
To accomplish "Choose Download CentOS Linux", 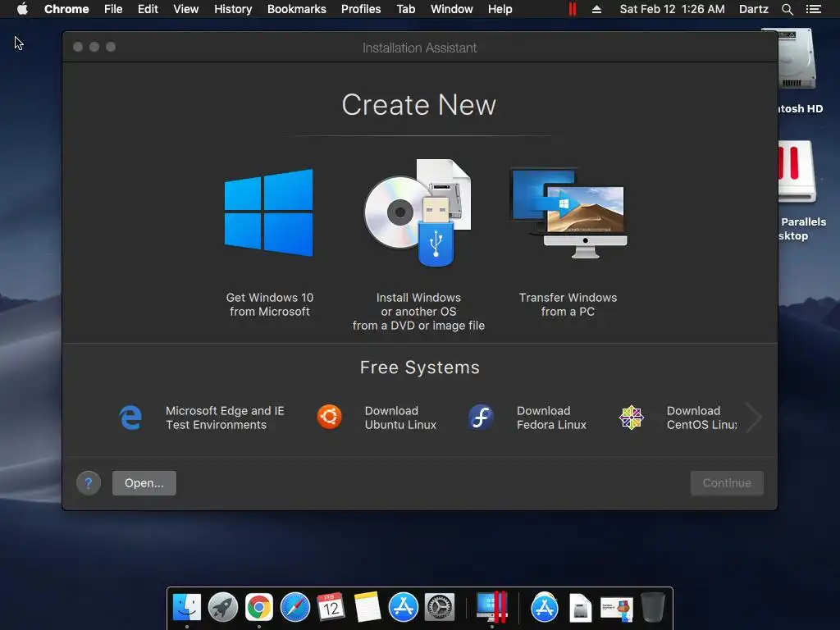I will [x=702, y=418].
